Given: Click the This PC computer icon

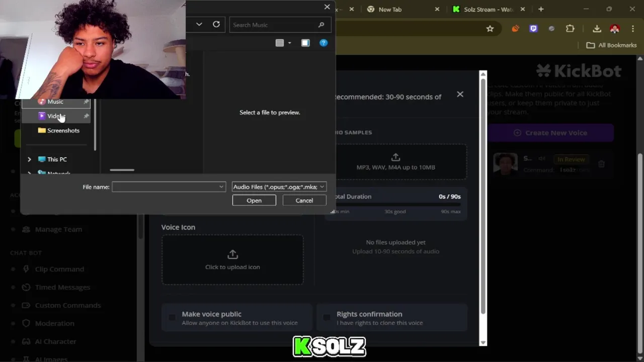Looking at the screenshot, I should click(x=42, y=159).
